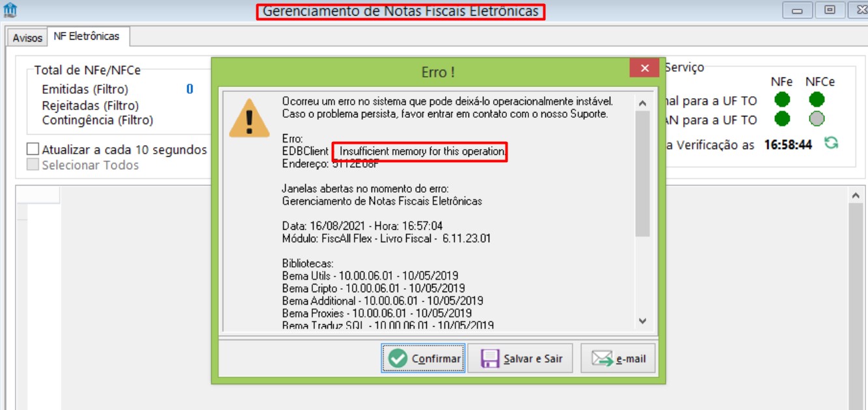Click the 'Bema Proxies - 10.00.06.01' line
This screenshot has height=410, width=868.
(x=377, y=313)
